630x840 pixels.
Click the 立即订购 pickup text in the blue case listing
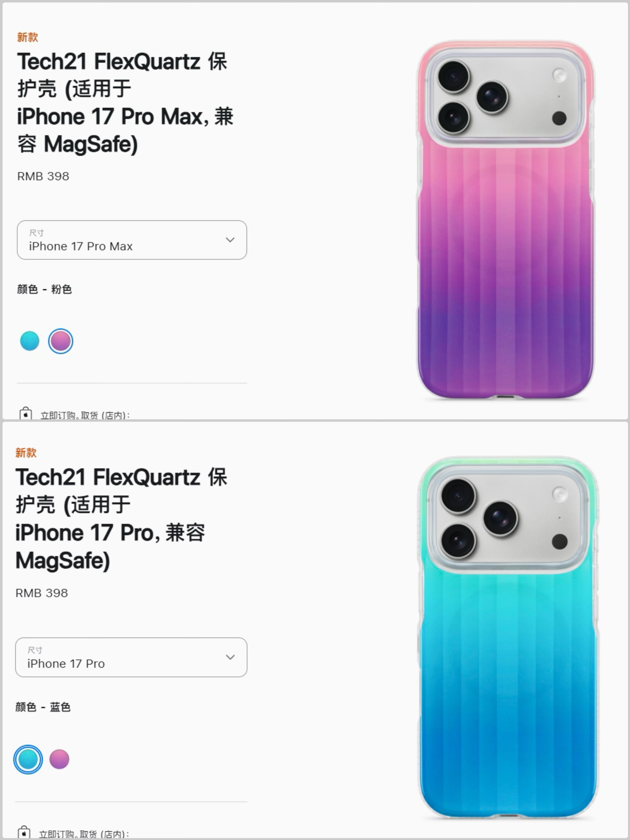[84, 834]
